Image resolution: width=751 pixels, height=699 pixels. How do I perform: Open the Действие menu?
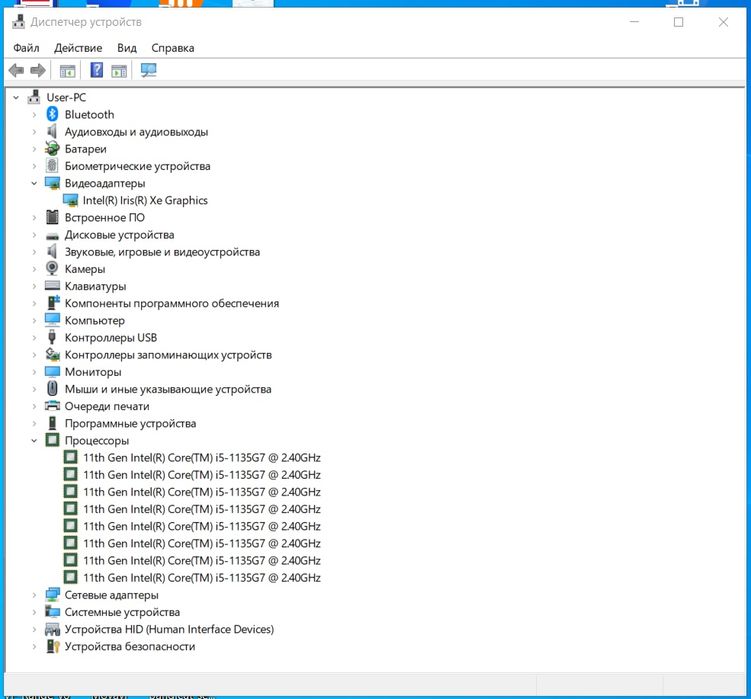click(78, 48)
